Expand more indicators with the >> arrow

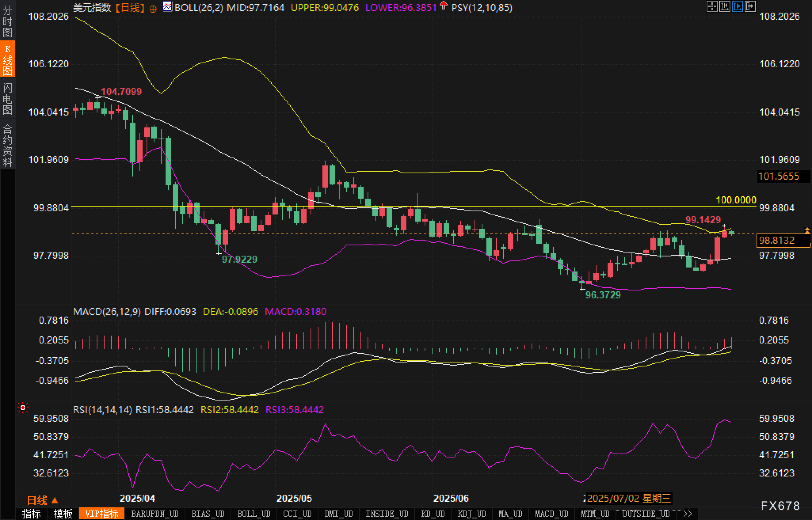(x=688, y=514)
